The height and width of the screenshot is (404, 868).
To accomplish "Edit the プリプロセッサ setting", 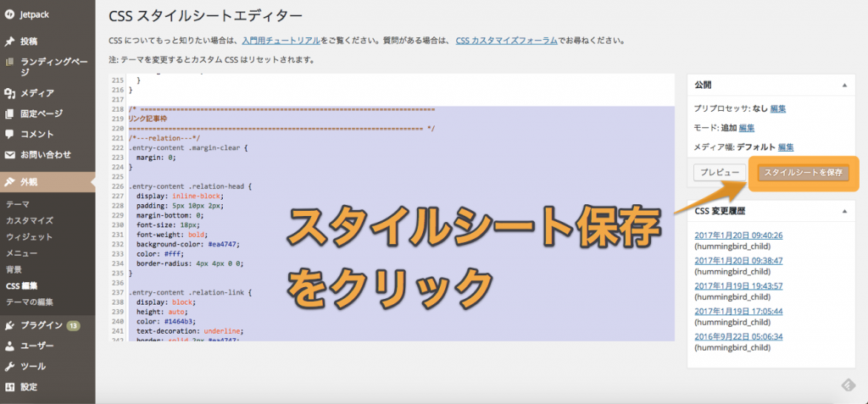I will click(778, 108).
